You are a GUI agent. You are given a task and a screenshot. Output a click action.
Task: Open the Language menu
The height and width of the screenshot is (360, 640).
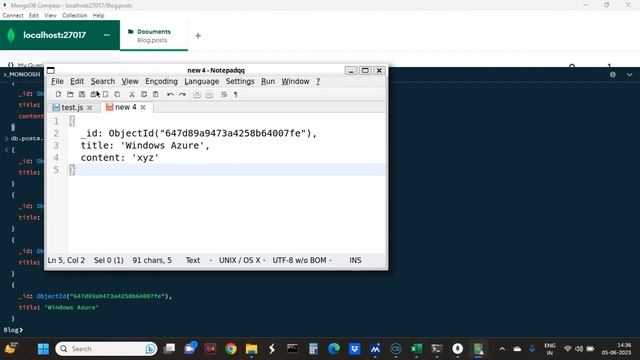click(x=202, y=81)
